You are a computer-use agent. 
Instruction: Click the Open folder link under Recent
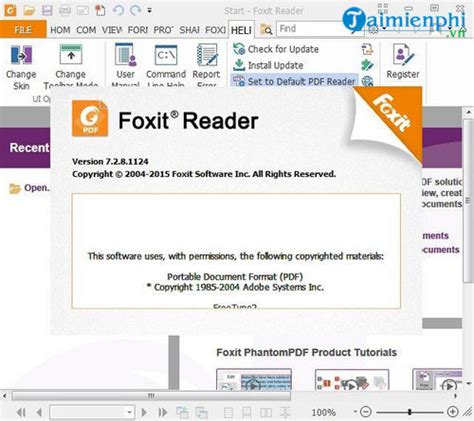[x=29, y=188]
